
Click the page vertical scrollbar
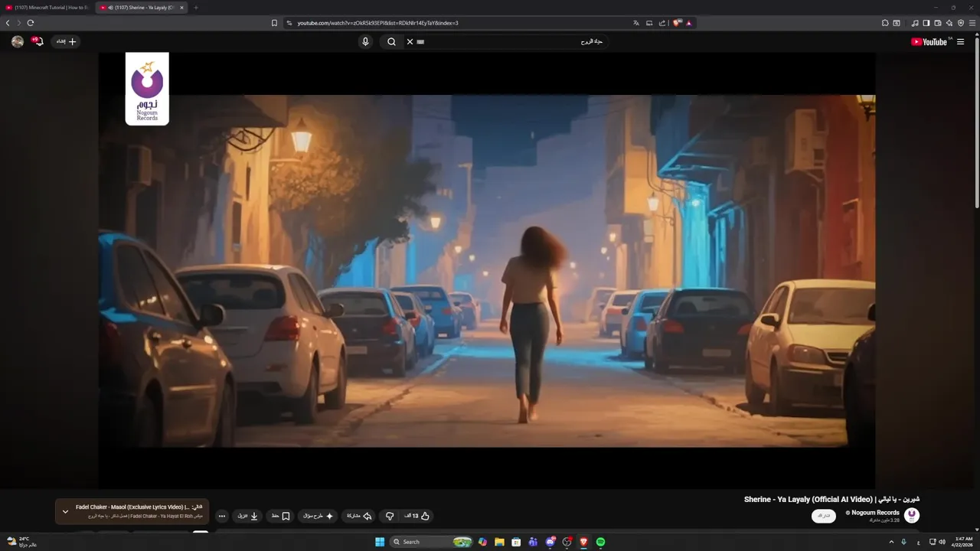click(976, 122)
